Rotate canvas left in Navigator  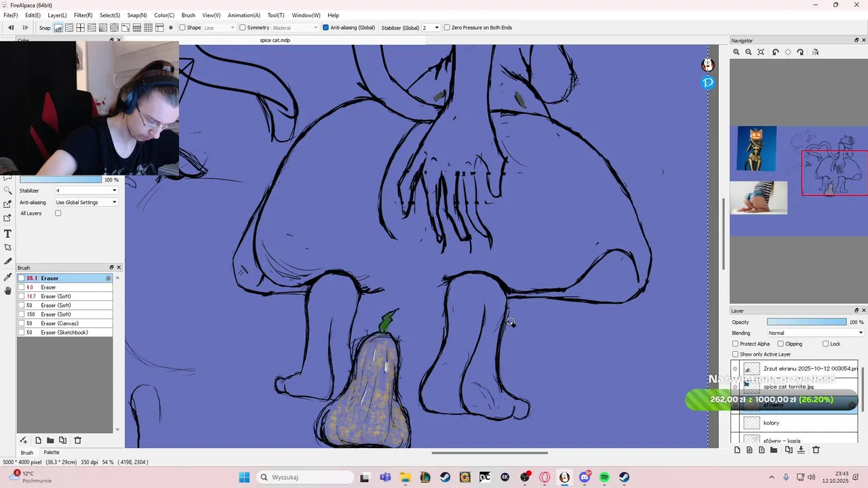click(776, 52)
